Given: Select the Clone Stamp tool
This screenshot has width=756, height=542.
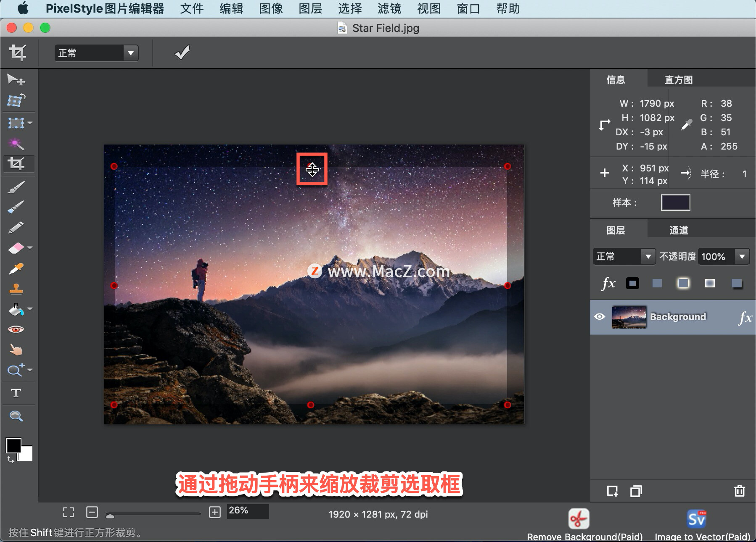Looking at the screenshot, I should [x=16, y=289].
